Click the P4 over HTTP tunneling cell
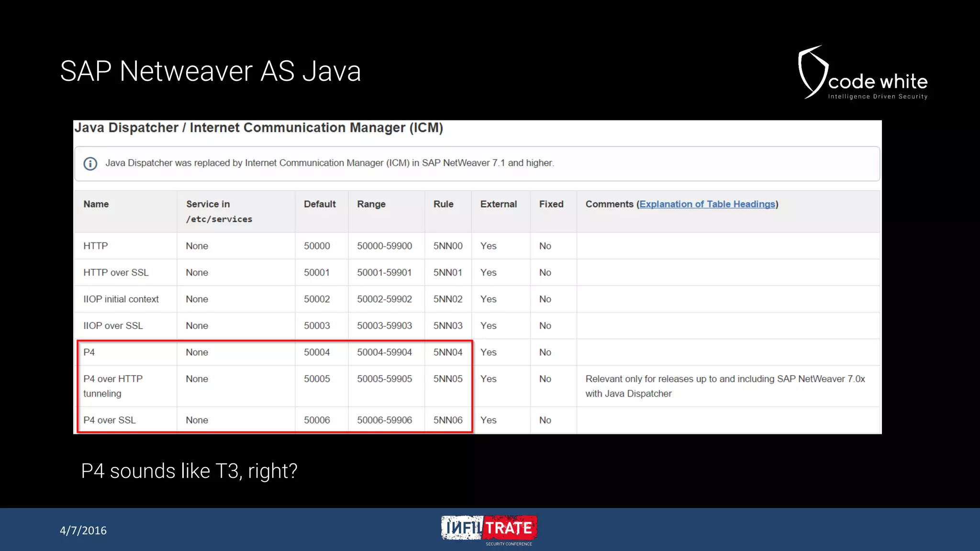The image size is (980, 551). [x=113, y=386]
